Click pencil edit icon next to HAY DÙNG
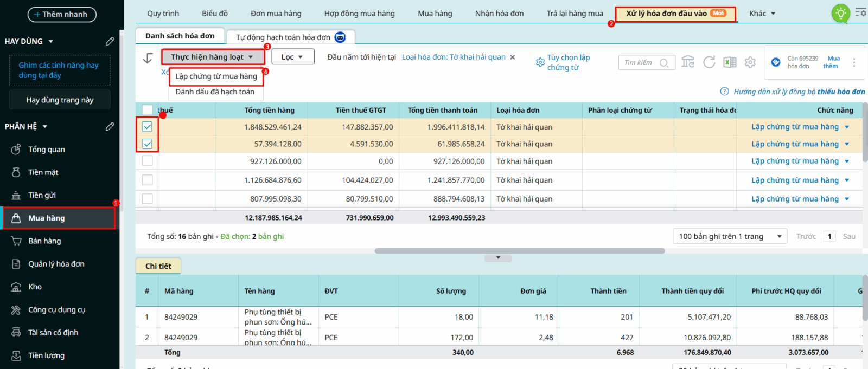Viewport: 868px width, 369px height. click(110, 41)
